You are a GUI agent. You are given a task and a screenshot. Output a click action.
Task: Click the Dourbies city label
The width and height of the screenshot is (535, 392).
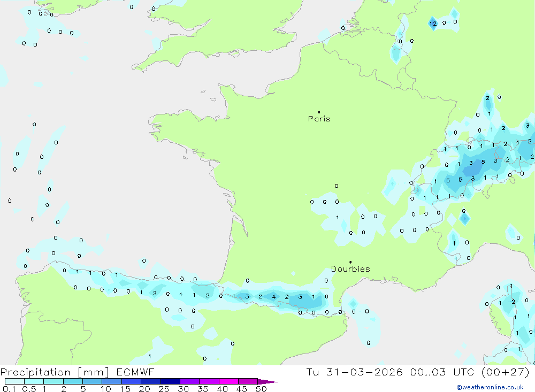[x=350, y=269]
